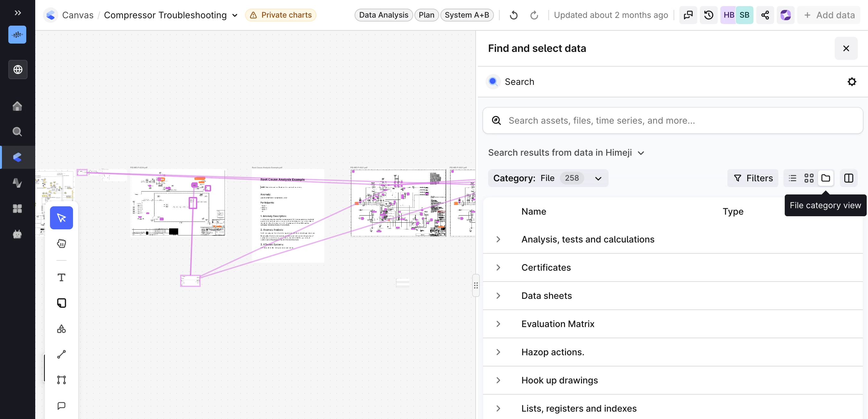Click the search assets input field
The image size is (868, 419).
point(673,120)
